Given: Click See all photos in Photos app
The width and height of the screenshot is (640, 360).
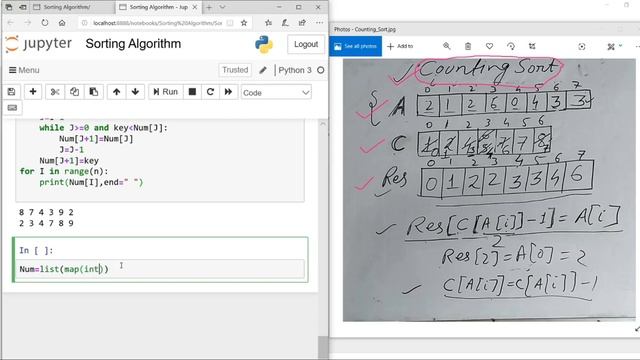Looking at the screenshot, I should [x=356, y=46].
